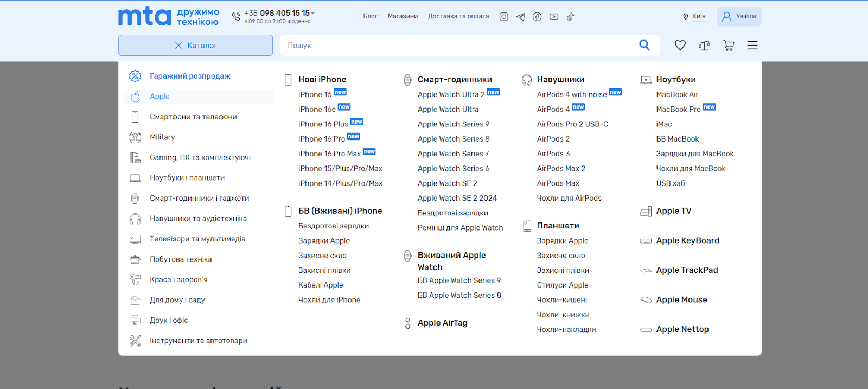
Task: Open the Facebook social icon
Action: click(537, 17)
